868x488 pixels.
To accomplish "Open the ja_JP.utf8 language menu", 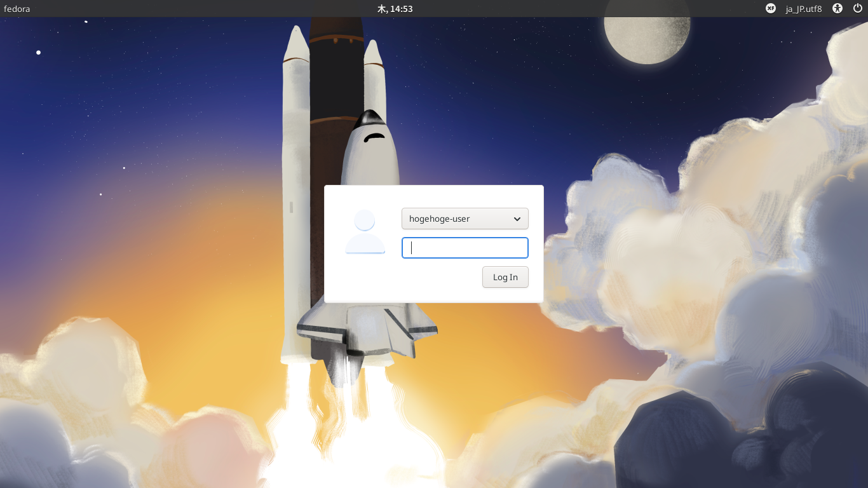I will pos(803,9).
